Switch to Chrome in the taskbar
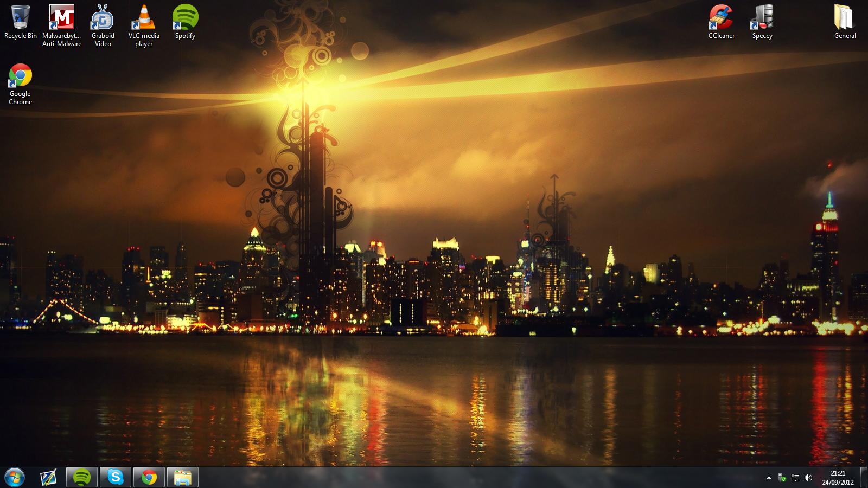This screenshot has height=488, width=868. tap(149, 478)
